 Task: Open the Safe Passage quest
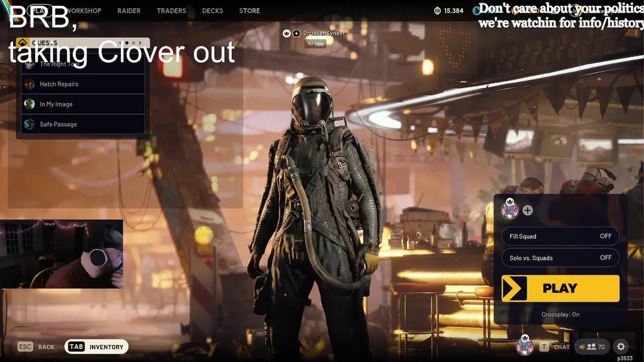click(x=83, y=124)
